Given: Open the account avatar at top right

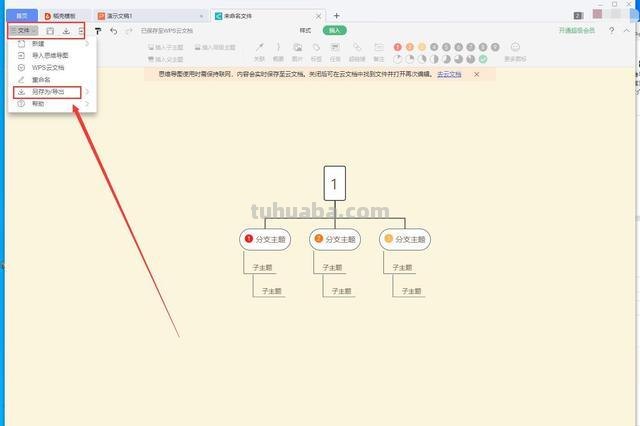Looking at the screenshot, I should 597,14.
